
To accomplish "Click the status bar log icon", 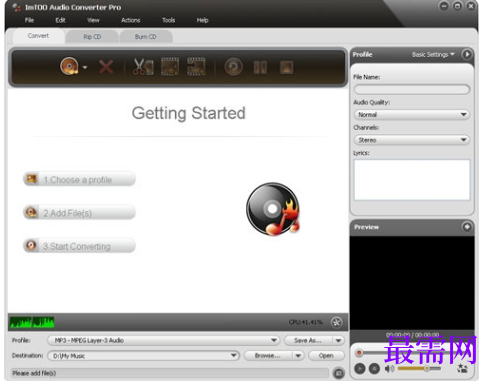I will click(339, 373).
